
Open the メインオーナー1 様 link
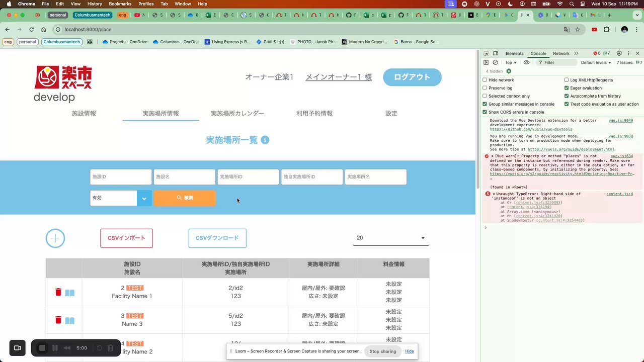click(339, 77)
